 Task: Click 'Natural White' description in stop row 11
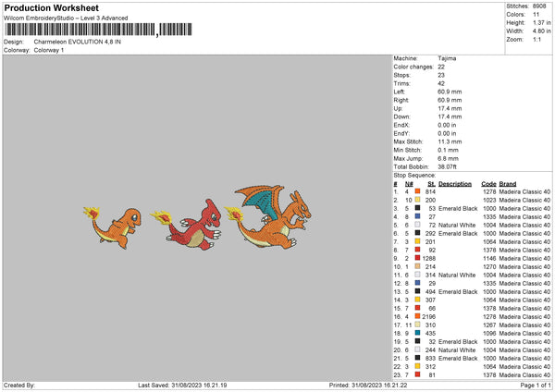(x=457, y=275)
